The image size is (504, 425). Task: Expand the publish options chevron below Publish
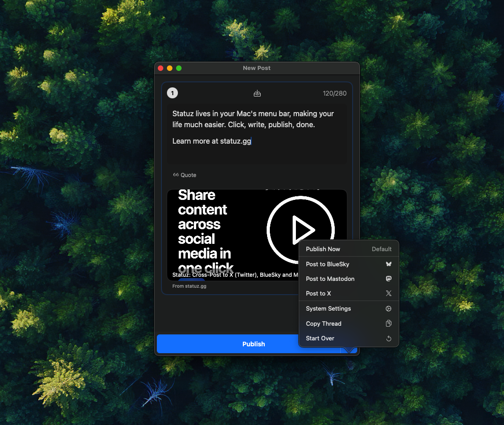349,349
